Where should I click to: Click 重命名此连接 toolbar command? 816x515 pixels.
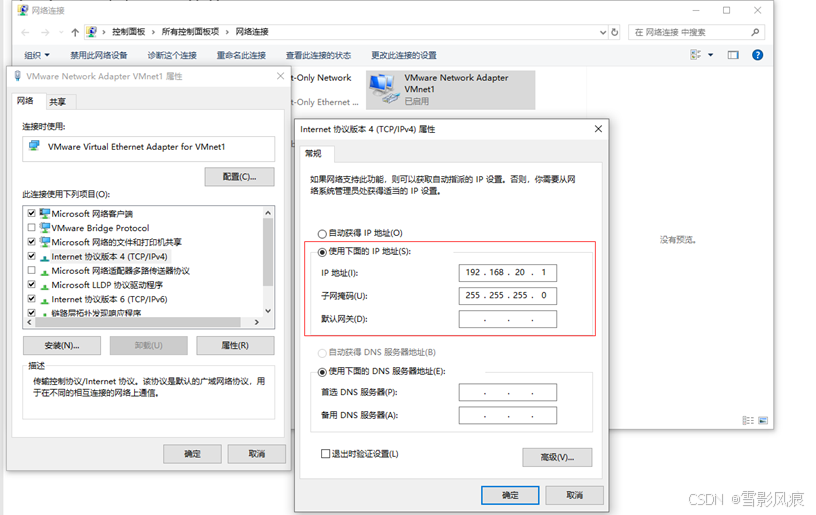pos(241,55)
